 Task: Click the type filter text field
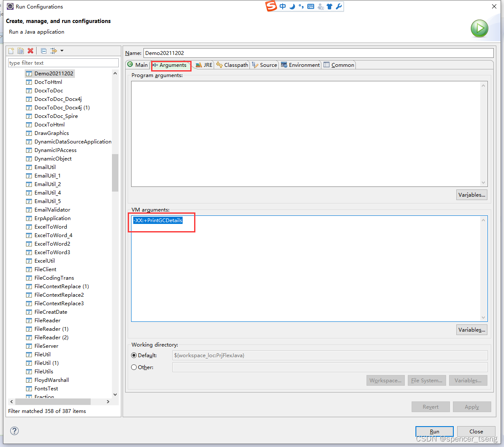(63, 63)
